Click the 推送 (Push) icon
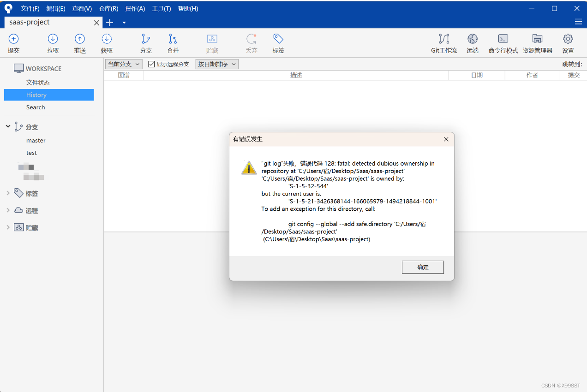The height and width of the screenshot is (392, 587). click(79, 43)
